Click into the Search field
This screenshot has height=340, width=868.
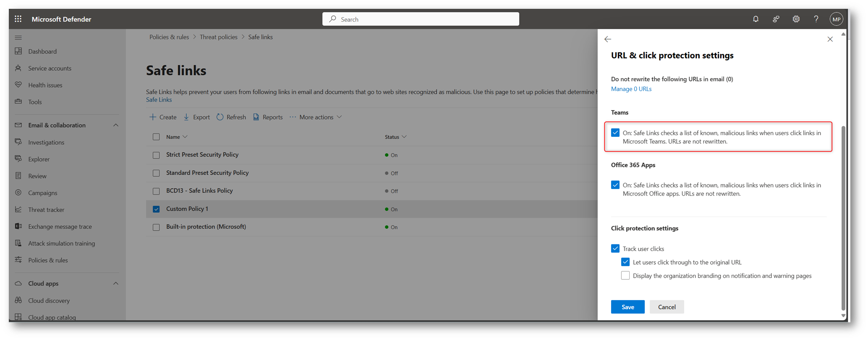[x=420, y=19]
